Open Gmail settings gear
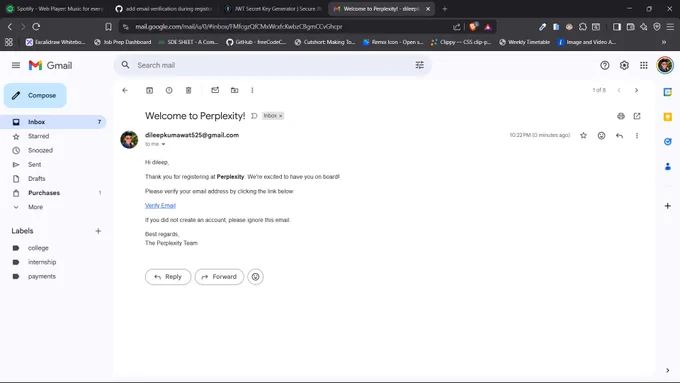The width and height of the screenshot is (680, 383). [624, 65]
